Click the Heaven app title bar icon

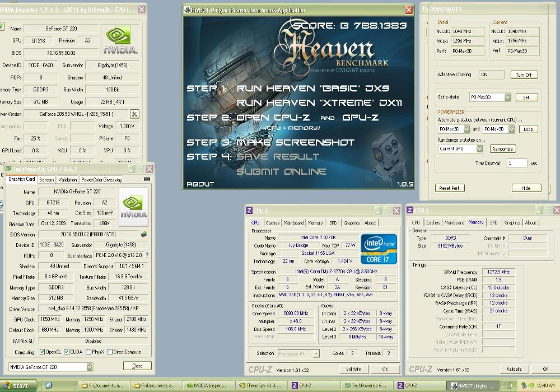[187, 10]
